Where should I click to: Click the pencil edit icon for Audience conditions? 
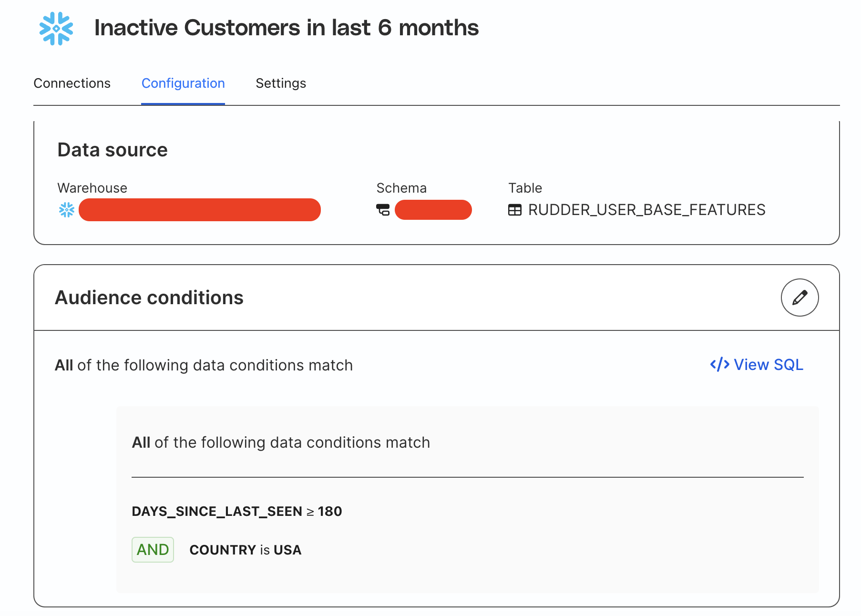799,298
